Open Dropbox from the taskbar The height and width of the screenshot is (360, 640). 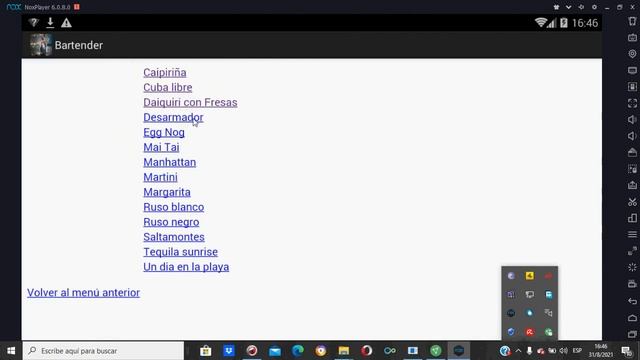(x=229, y=351)
